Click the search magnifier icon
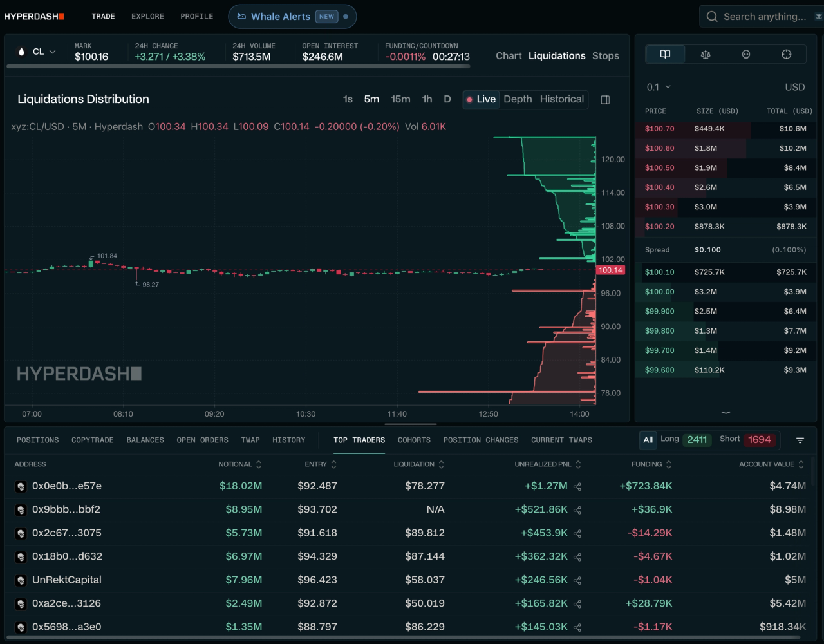Screen dimensions: 824x644 pos(712,17)
